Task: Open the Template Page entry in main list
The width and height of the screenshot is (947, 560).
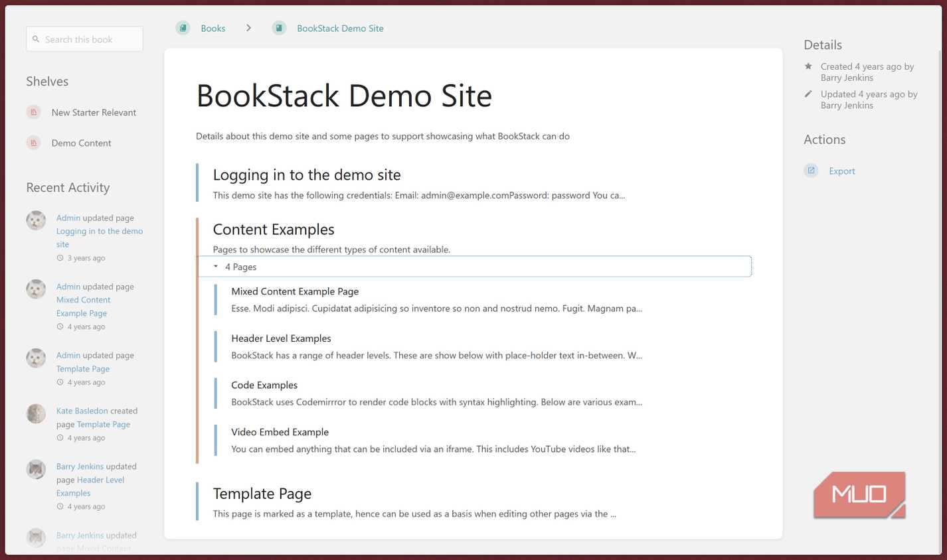Action: click(262, 494)
